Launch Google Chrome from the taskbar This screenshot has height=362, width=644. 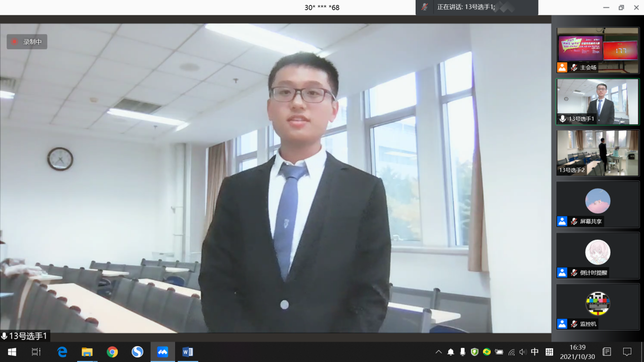[x=112, y=352]
